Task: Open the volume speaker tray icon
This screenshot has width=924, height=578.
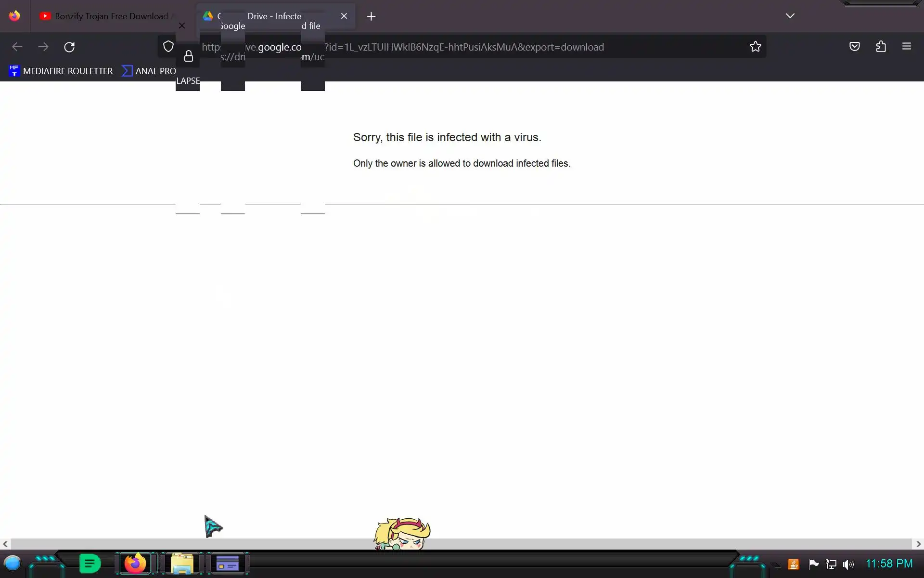Action: click(x=848, y=564)
